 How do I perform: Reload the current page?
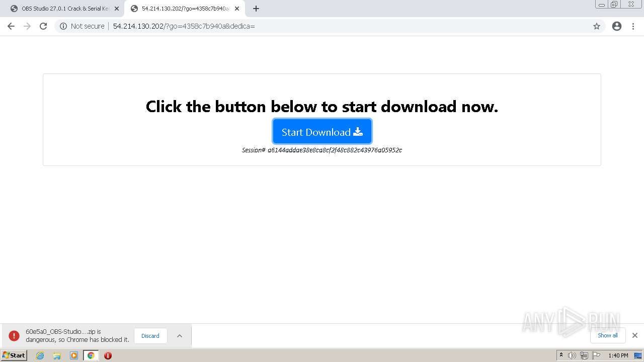(x=43, y=26)
